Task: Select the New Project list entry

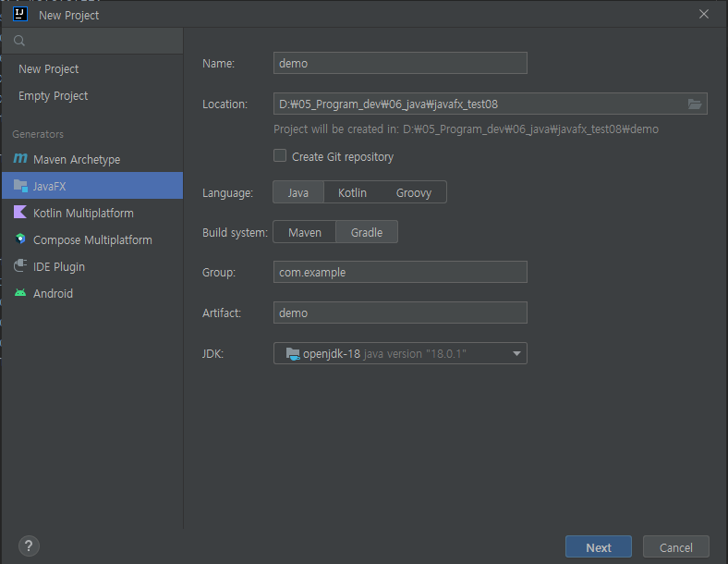Action: [92, 68]
